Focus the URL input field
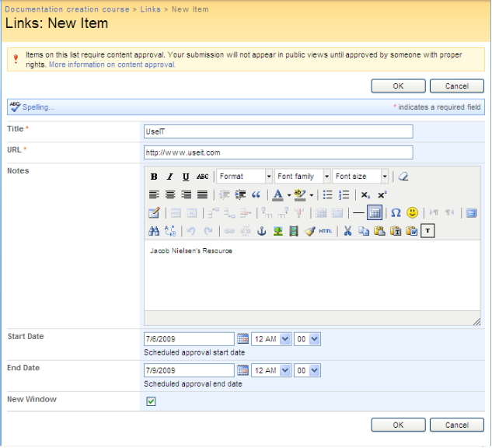The height and width of the screenshot is (448, 492). pos(278,152)
